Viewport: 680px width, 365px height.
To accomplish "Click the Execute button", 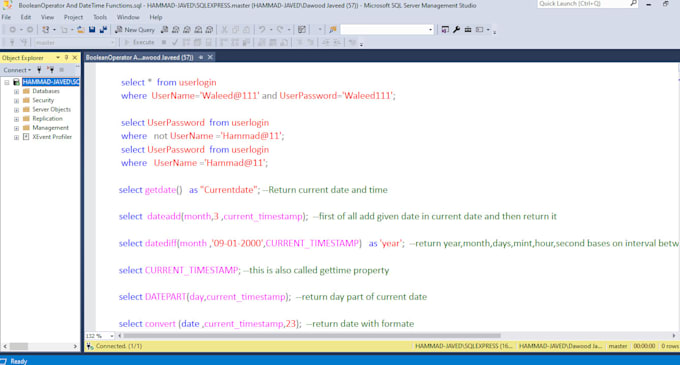I will coord(139,42).
